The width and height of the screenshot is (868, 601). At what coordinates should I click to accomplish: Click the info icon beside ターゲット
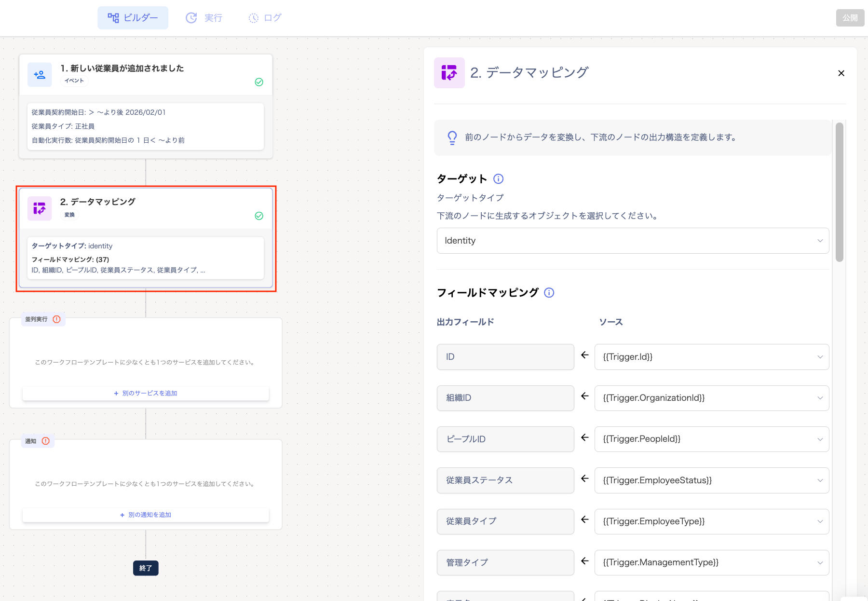pyautogui.click(x=499, y=179)
